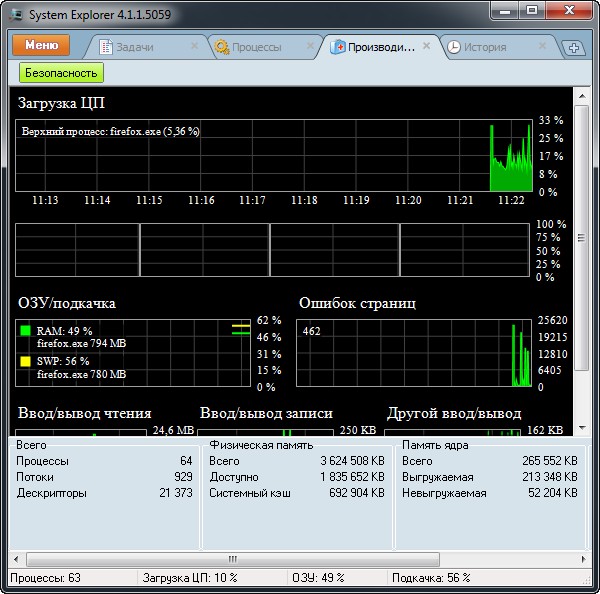The height and width of the screenshot is (594, 600).
Task: Click the Задачи tab document icon
Action: pyautogui.click(x=105, y=47)
